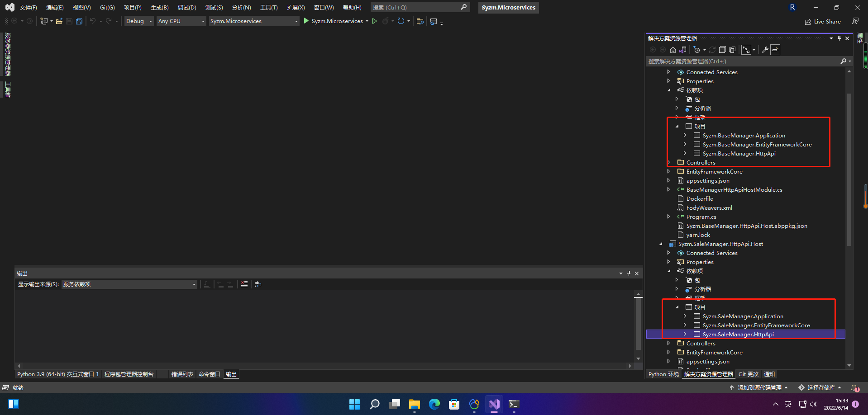Screen dimensions: 868x415
Task: Open File Explorer from taskbar
Action: point(414,404)
